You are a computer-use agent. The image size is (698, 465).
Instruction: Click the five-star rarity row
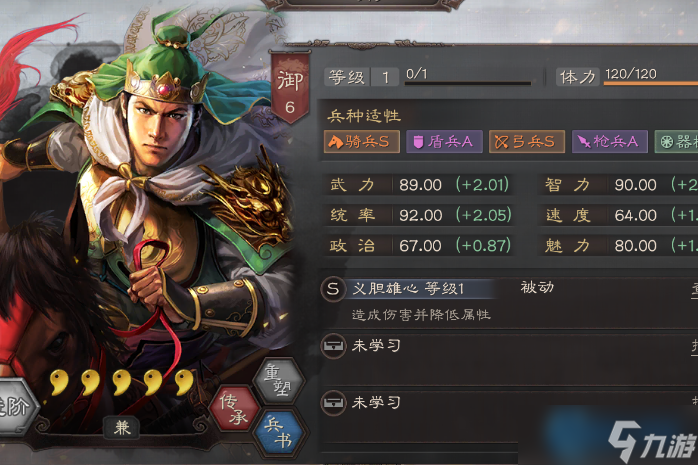point(122,382)
